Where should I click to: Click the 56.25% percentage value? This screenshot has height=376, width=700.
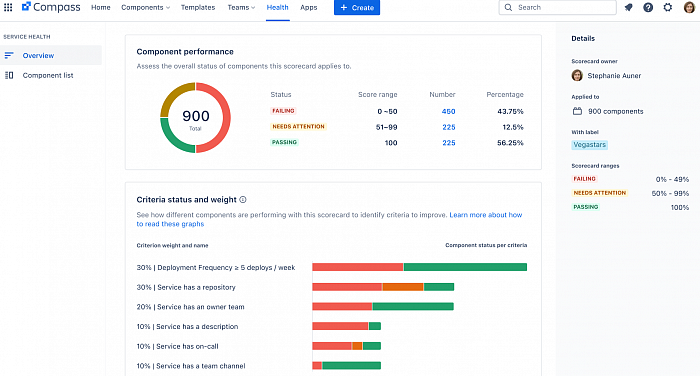click(x=510, y=143)
